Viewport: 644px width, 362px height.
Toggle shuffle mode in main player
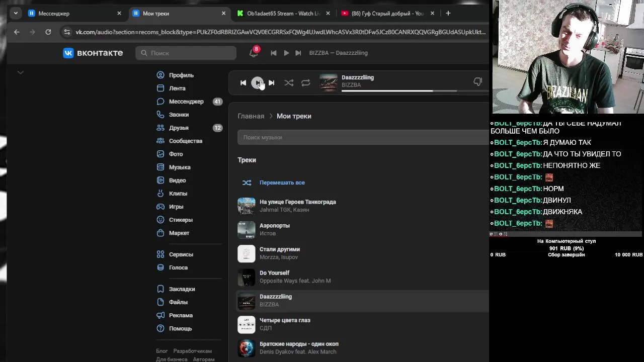pyautogui.click(x=289, y=82)
